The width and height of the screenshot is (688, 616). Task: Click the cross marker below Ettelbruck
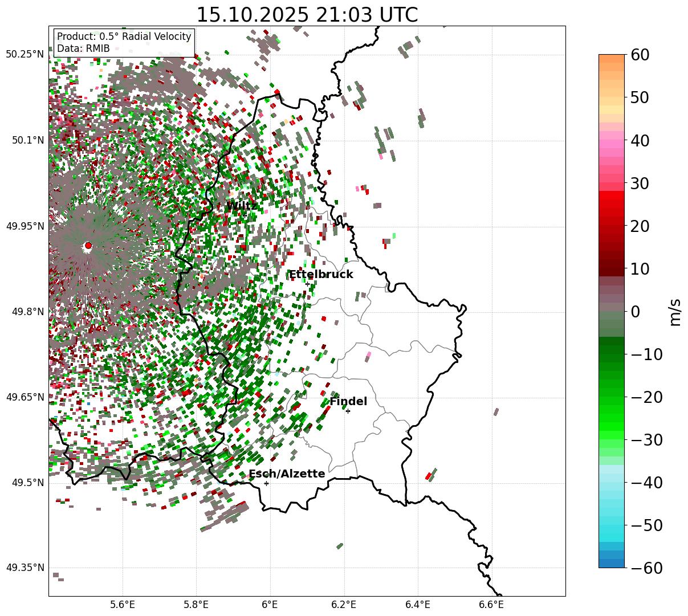[307, 284]
